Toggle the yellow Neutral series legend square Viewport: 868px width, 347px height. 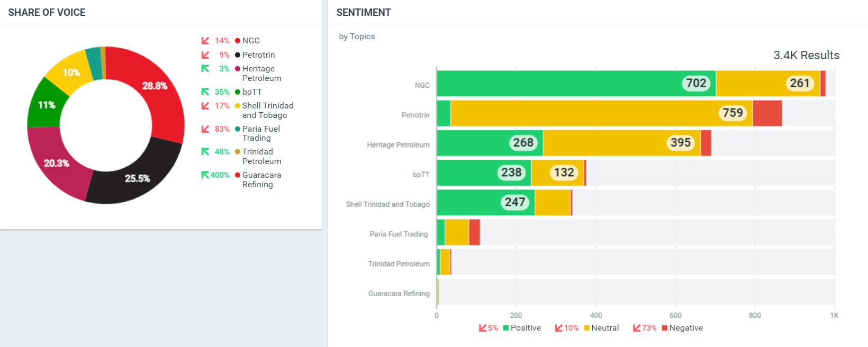click(x=586, y=328)
